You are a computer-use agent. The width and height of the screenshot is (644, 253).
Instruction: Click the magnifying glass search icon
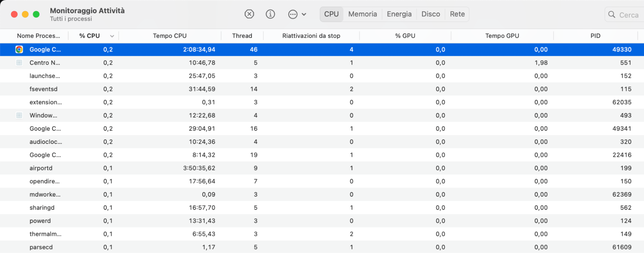(x=611, y=15)
